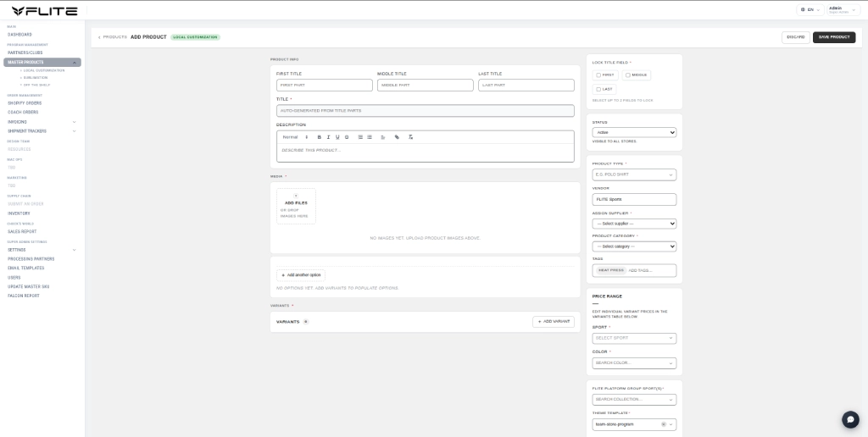Focus the Middle Title input field

426,86
